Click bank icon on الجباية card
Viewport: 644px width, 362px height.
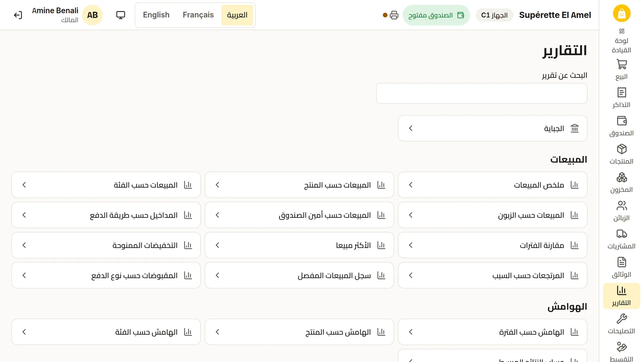575,128
